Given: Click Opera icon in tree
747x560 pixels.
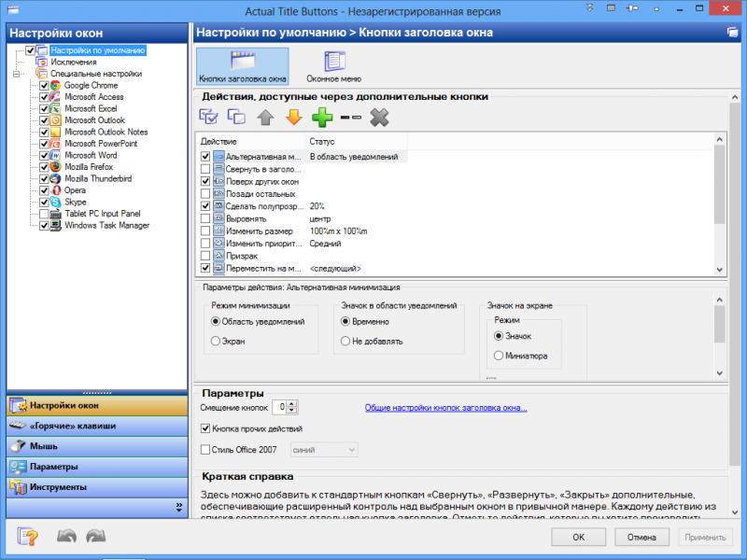Looking at the screenshot, I should pyautogui.click(x=56, y=190).
